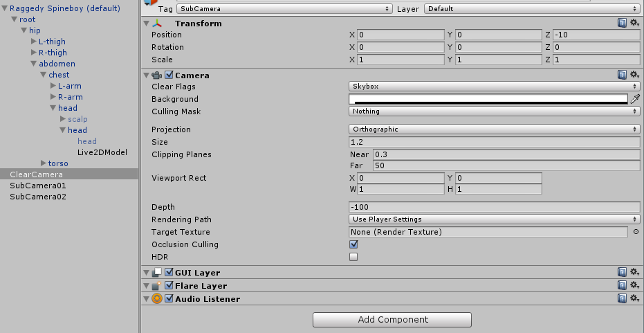644x333 pixels.
Task: Open the Audio Listener help icon
Action: pyautogui.click(x=622, y=298)
